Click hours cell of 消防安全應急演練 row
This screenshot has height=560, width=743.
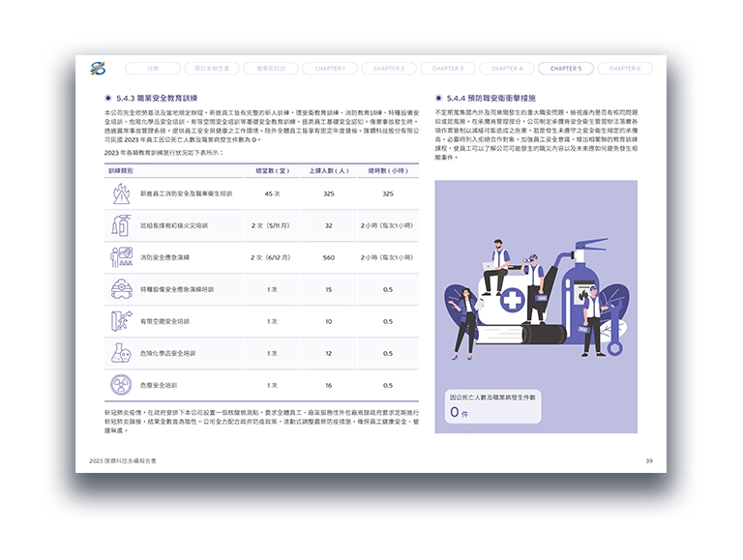[387, 257]
